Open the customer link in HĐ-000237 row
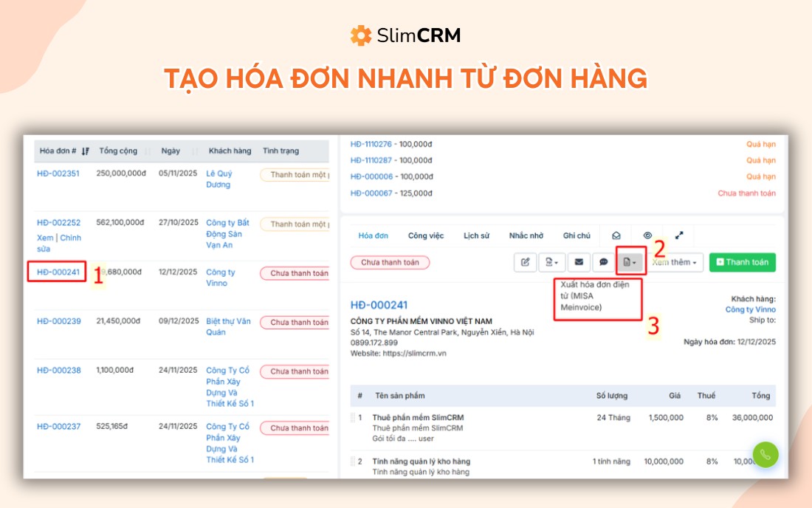 coord(230,443)
